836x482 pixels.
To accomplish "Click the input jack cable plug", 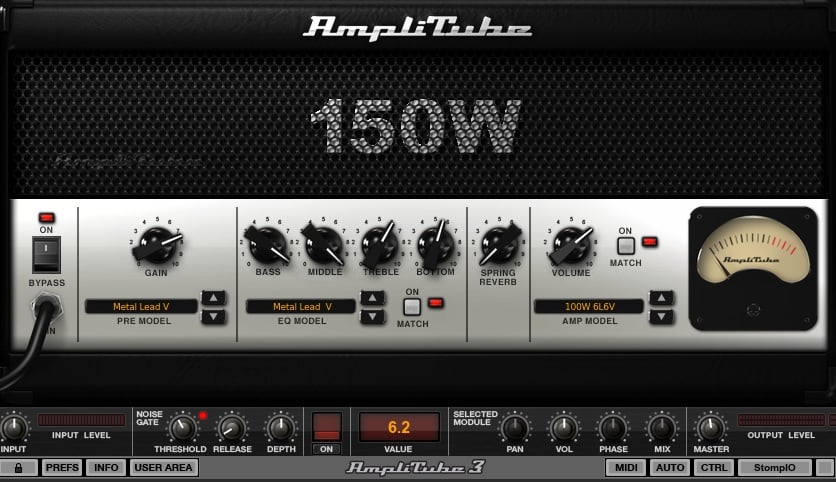I will pos(46,308).
